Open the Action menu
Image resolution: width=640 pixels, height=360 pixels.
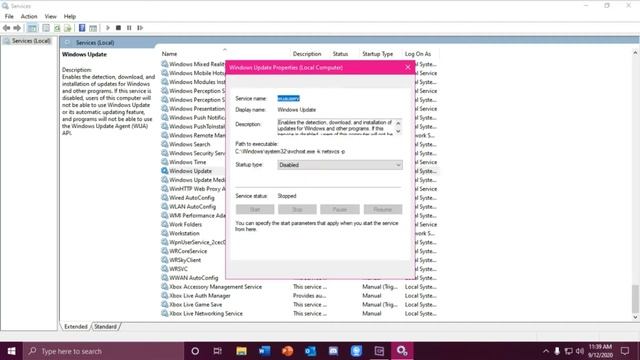29,16
